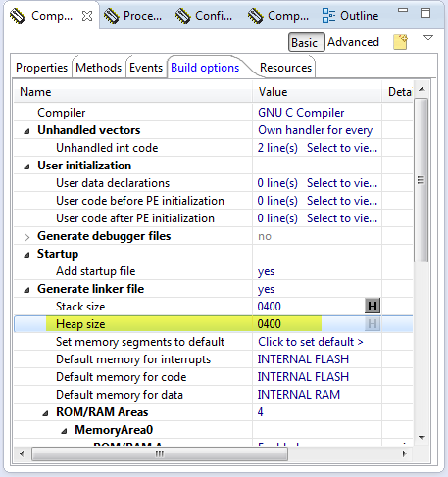Click the Confi... tab chip icon
The width and height of the screenshot is (448, 477).
point(182,16)
